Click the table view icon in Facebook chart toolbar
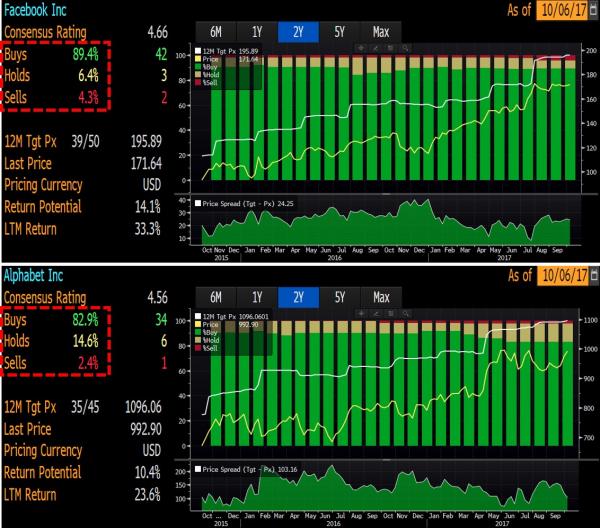The height and width of the screenshot is (528, 600). click(390, 48)
